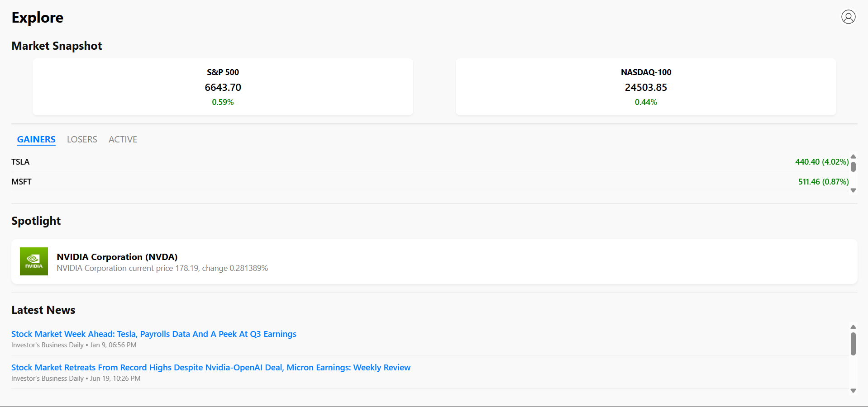The width and height of the screenshot is (868, 407).
Task: Switch to the LOSERS tab
Action: [x=82, y=139]
